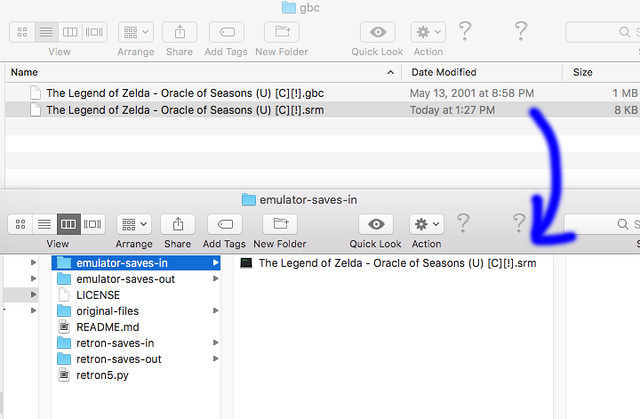Select emulator-saves-in folder
This screenshot has height=419, width=640.
136,263
